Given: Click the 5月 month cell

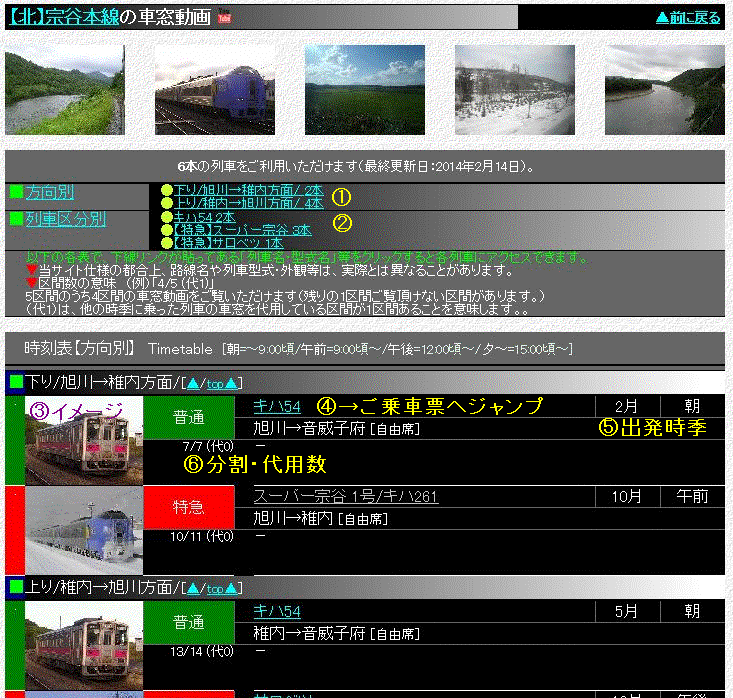Looking at the screenshot, I should pyautogui.click(x=627, y=611).
